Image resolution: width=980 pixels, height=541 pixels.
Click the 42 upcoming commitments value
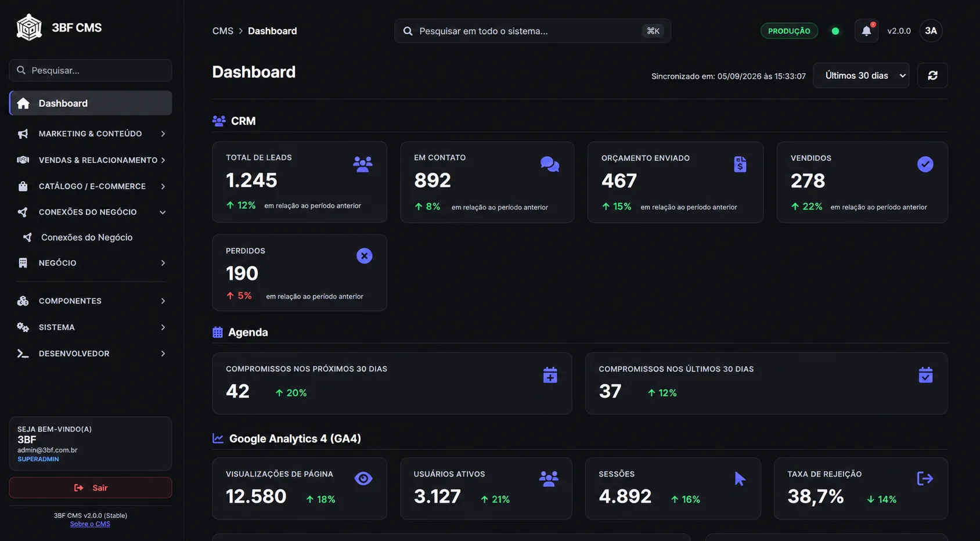pyautogui.click(x=237, y=391)
